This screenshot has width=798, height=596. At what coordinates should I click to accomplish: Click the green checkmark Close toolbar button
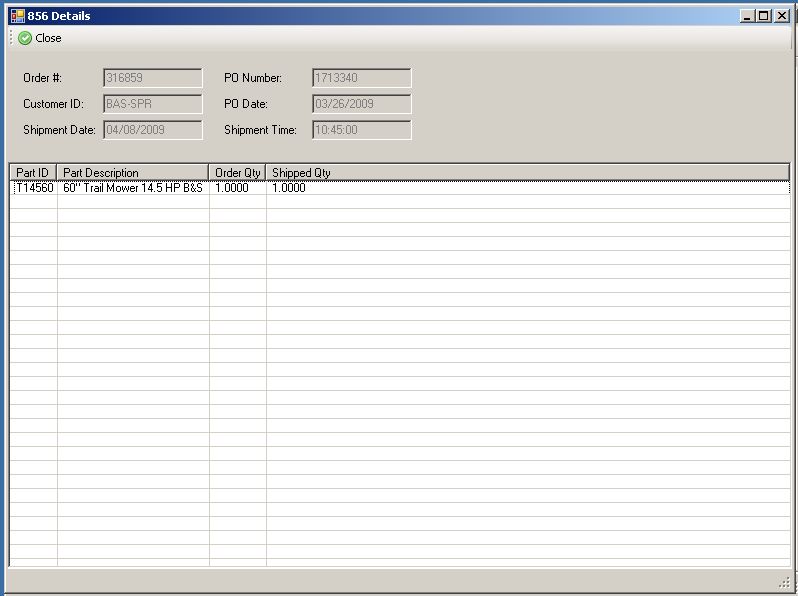click(40, 38)
